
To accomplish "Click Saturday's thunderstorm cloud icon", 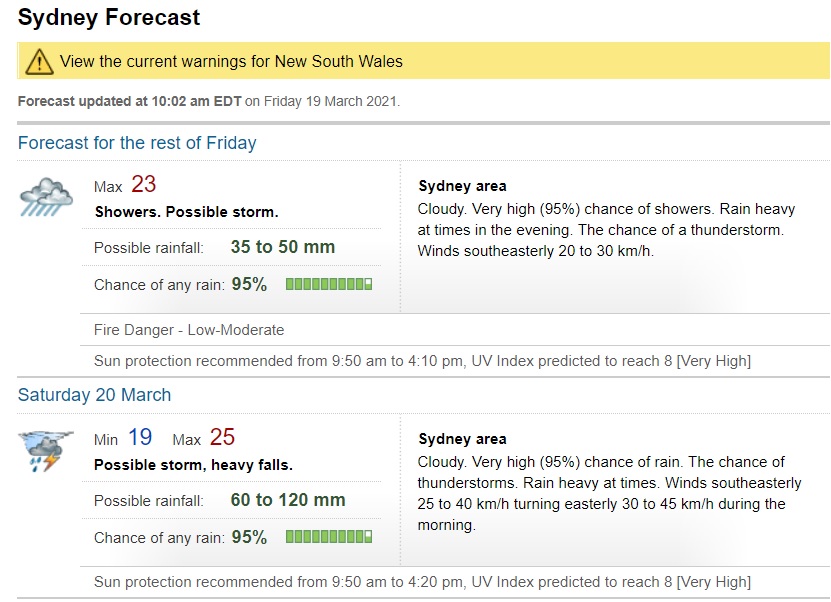I will click(x=46, y=450).
